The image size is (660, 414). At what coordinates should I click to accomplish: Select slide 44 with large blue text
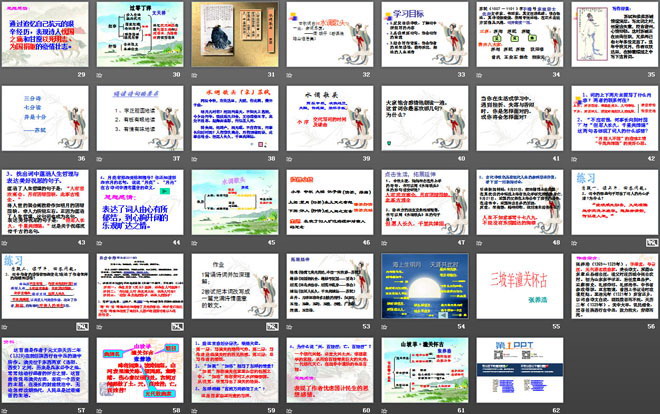point(140,202)
